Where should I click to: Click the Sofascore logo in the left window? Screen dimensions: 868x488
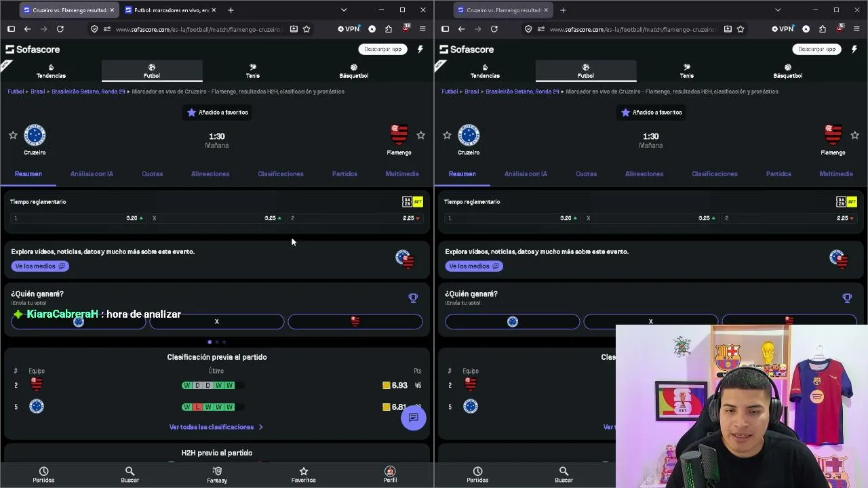pyautogui.click(x=33, y=49)
